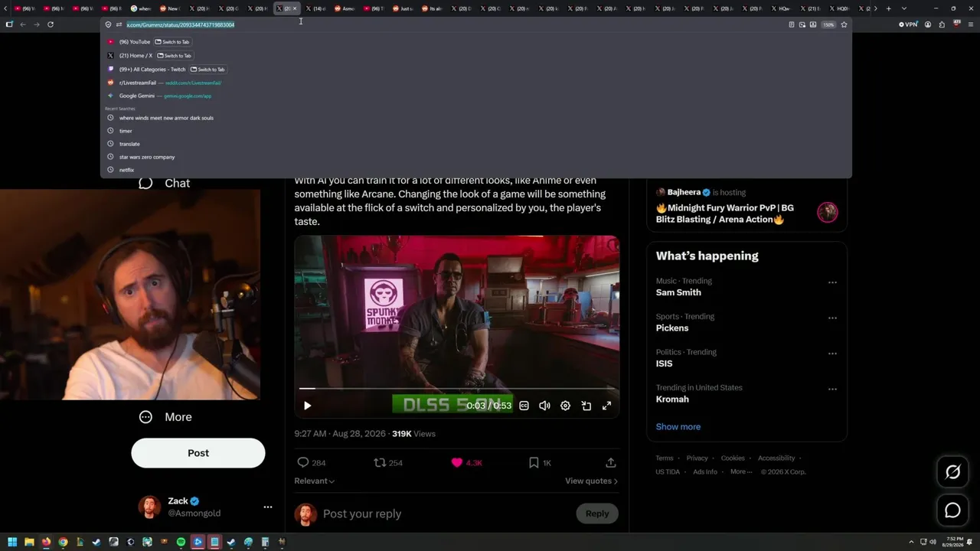Open File Explorer from the taskbar
980x551 pixels.
29,542
